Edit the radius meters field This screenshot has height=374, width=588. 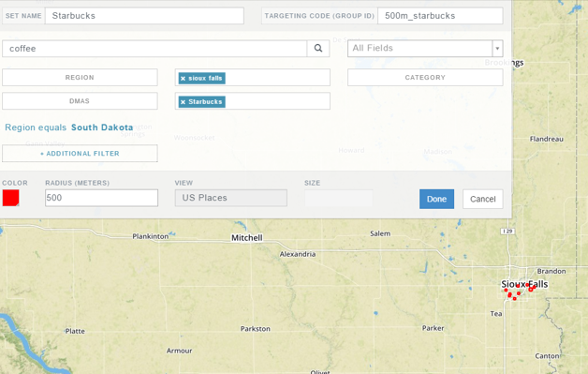101,198
